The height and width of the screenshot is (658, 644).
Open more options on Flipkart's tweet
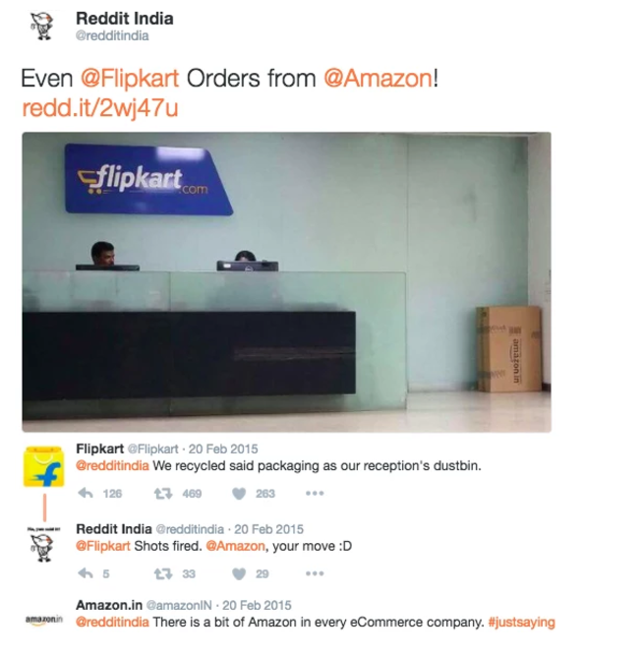[x=315, y=493]
